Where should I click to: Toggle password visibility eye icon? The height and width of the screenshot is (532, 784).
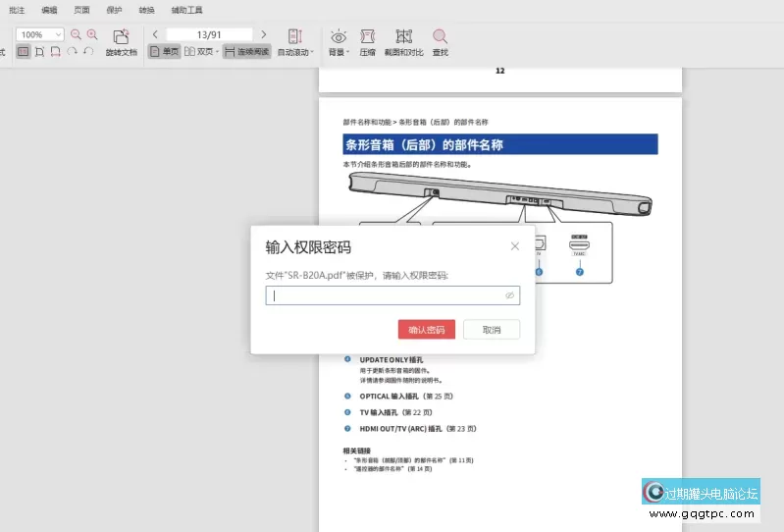coord(509,295)
